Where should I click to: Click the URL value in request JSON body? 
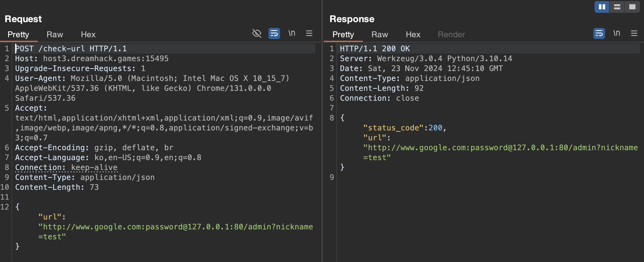pyautogui.click(x=176, y=232)
